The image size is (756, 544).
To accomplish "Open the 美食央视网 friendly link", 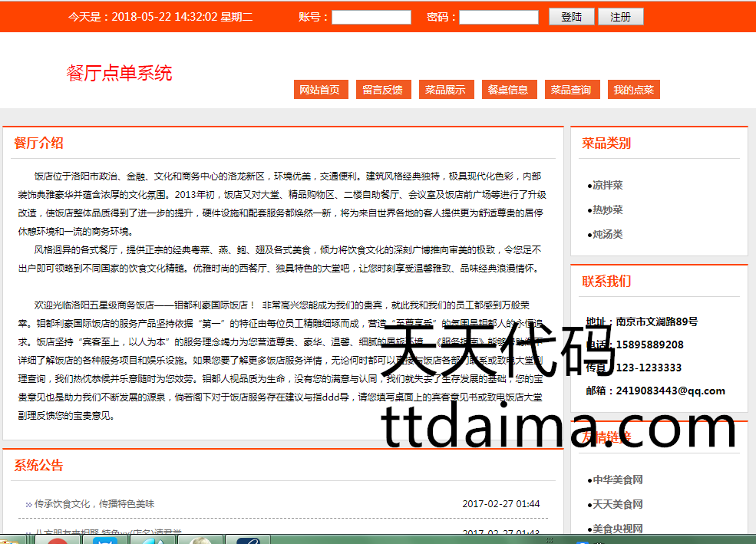I will (616, 529).
